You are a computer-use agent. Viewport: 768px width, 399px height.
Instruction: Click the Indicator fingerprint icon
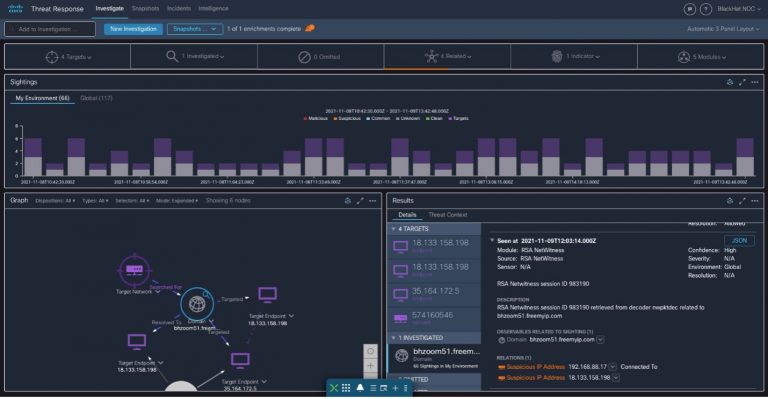[x=557, y=56]
